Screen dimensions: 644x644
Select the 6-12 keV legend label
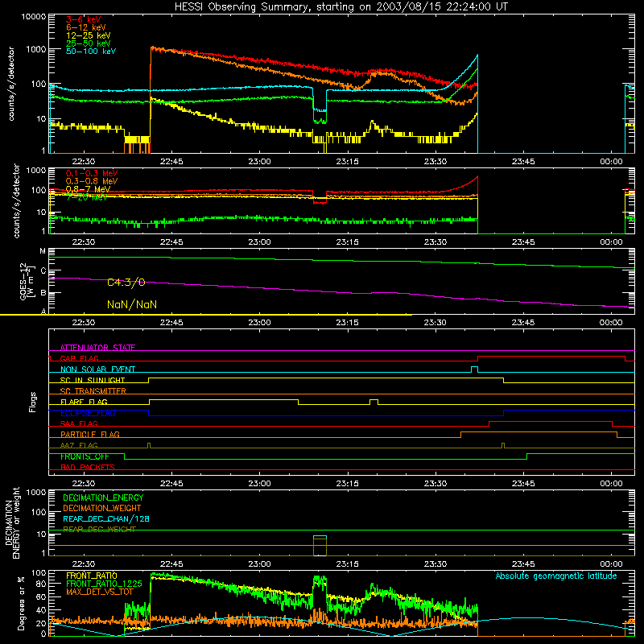tap(86, 27)
